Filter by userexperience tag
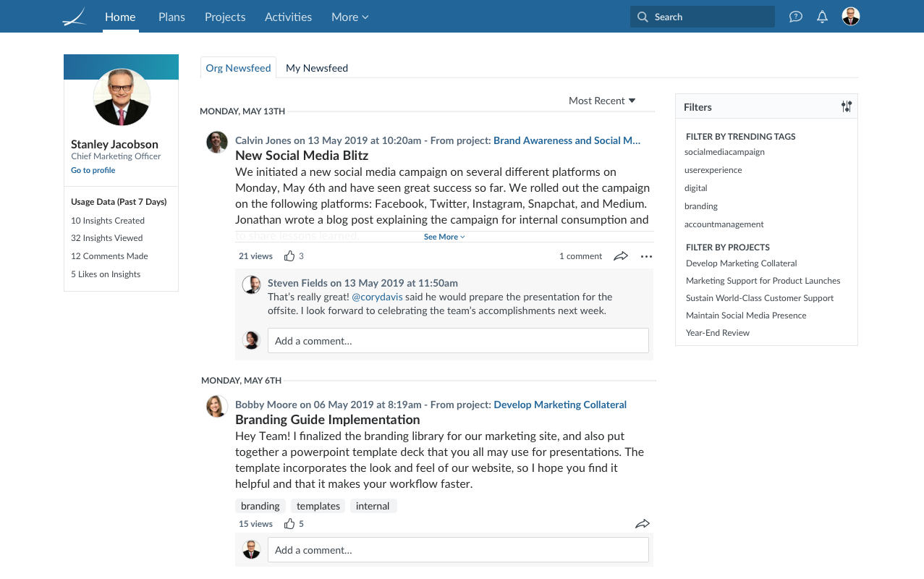The height and width of the screenshot is (579, 924). coord(713,170)
